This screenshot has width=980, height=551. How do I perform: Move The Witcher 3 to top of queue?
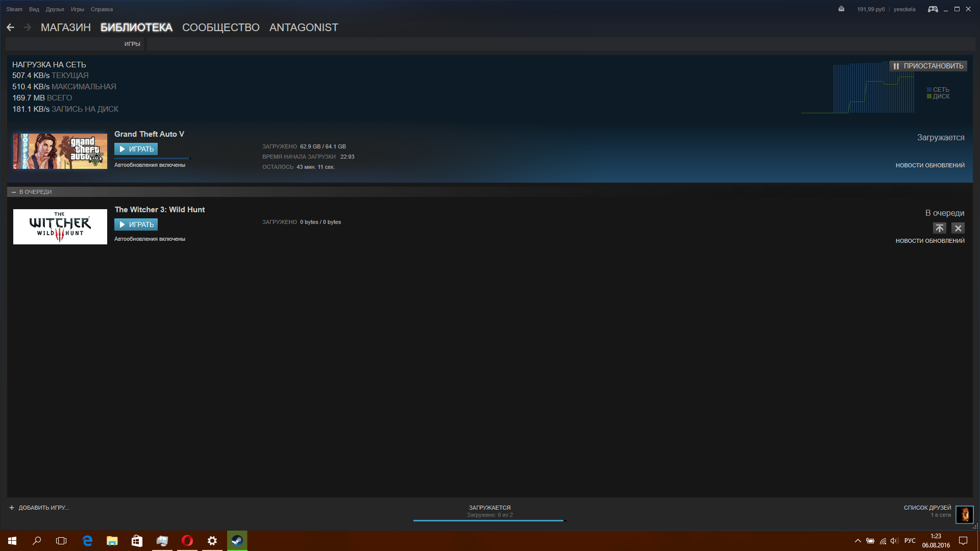(940, 229)
